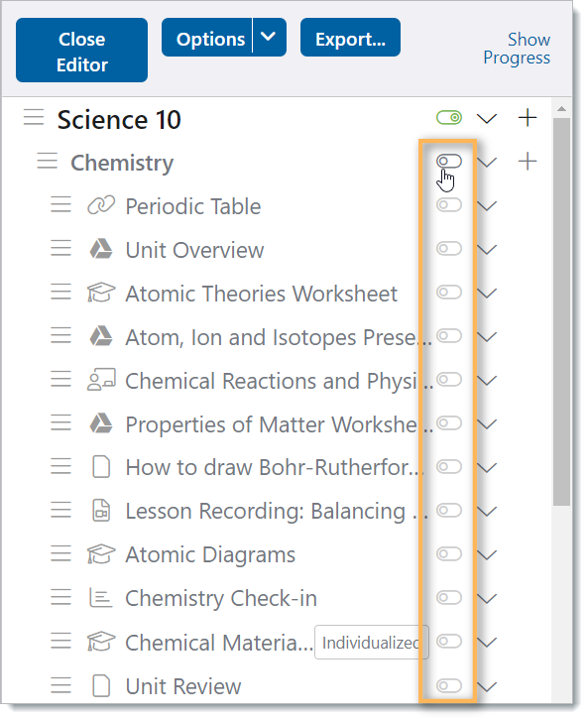Viewport: 588px width, 719px height.
Task: Enable the Chemistry unit toggle switch
Action: (449, 161)
